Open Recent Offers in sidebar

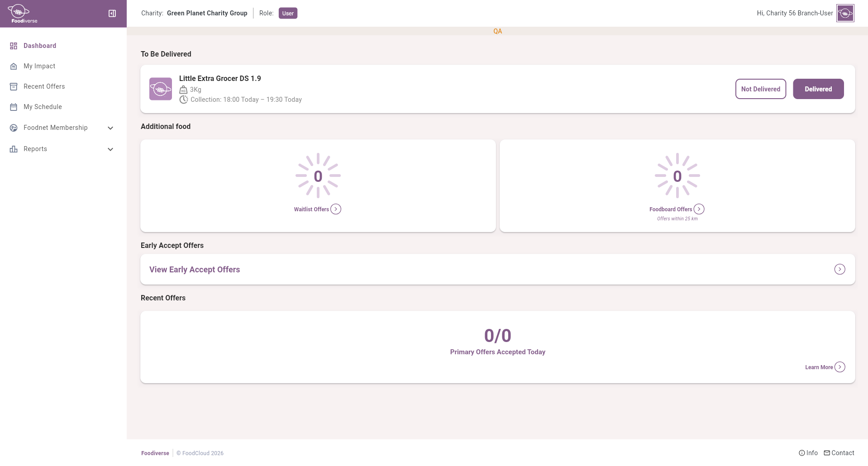point(44,86)
